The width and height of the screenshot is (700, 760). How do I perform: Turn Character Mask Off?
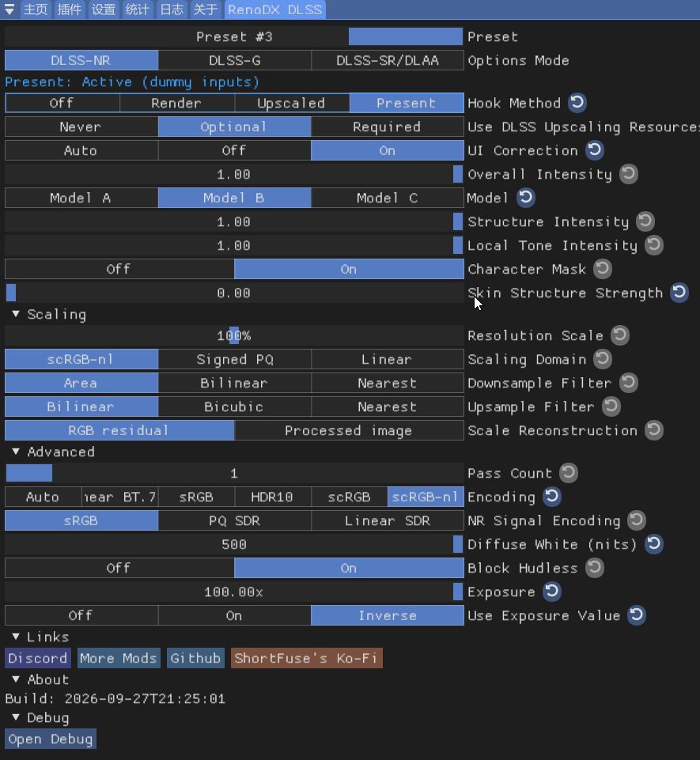point(119,269)
